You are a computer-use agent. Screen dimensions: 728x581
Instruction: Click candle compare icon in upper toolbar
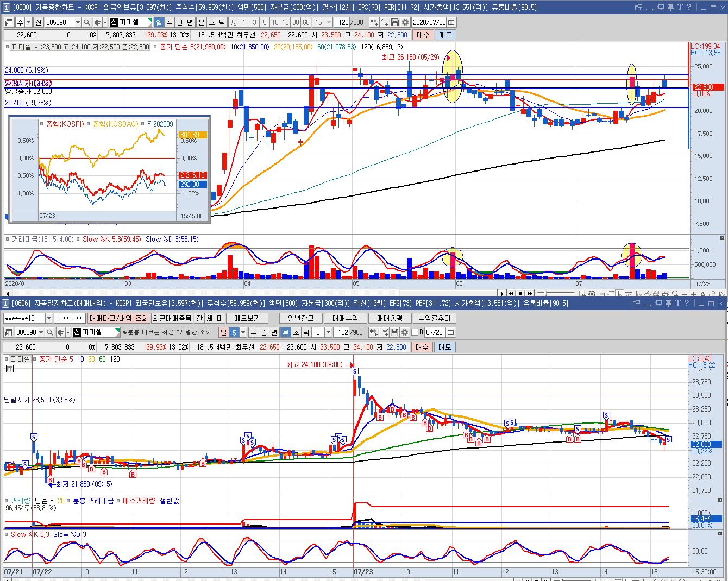[374, 22]
